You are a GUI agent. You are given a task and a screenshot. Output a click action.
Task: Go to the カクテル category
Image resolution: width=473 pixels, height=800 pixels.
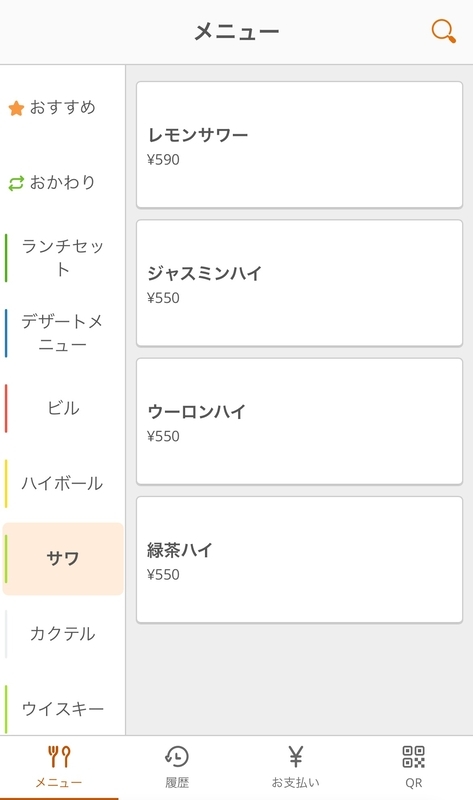click(x=63, y=634)
